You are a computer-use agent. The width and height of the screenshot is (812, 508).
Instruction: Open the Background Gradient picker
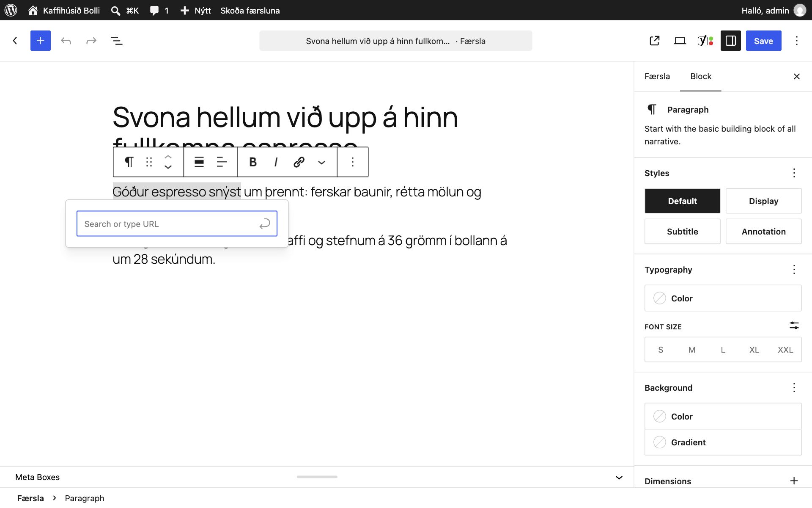723,442
